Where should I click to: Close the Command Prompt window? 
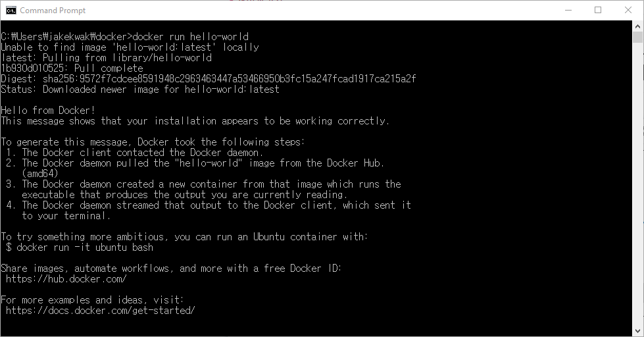pyautogui.click(x=628, y=10)
